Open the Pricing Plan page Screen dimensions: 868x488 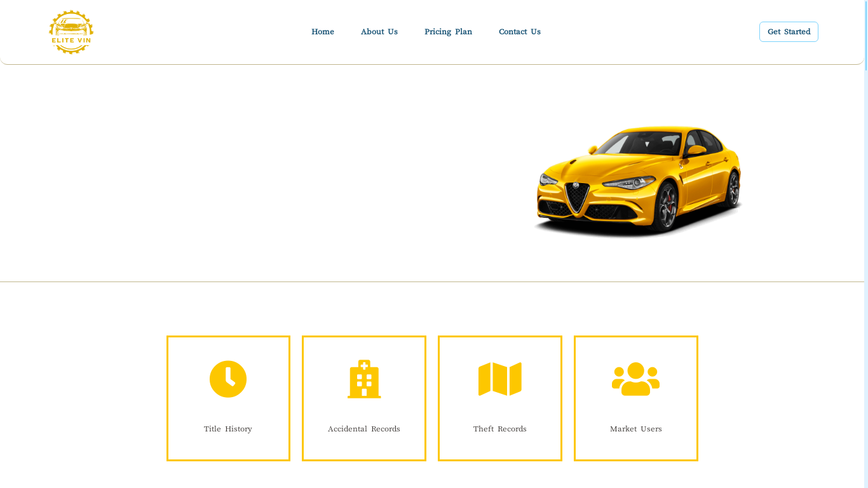[449, 32]
